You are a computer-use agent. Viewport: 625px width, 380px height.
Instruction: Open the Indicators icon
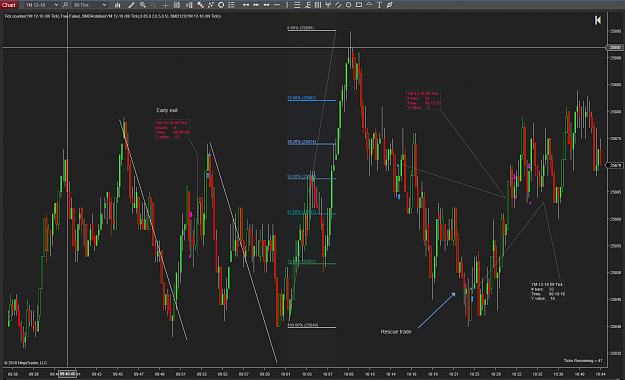coord(211,5)
